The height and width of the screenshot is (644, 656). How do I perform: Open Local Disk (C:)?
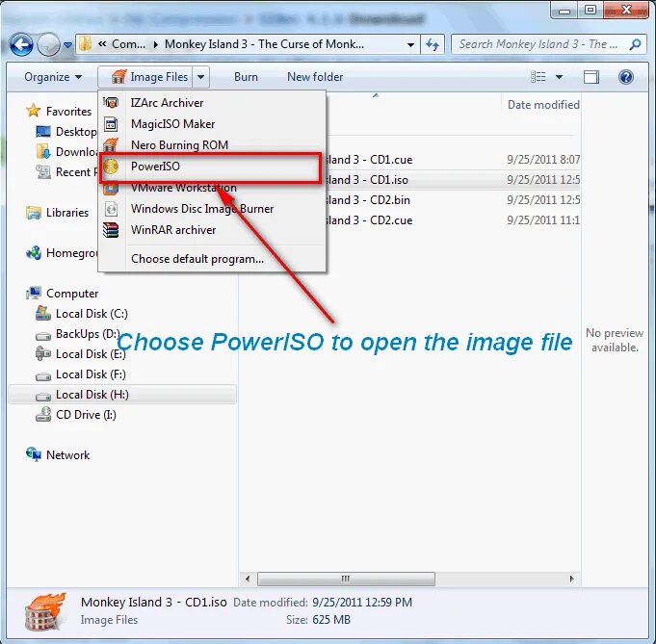pyautogui.click(x=92, y=314)
